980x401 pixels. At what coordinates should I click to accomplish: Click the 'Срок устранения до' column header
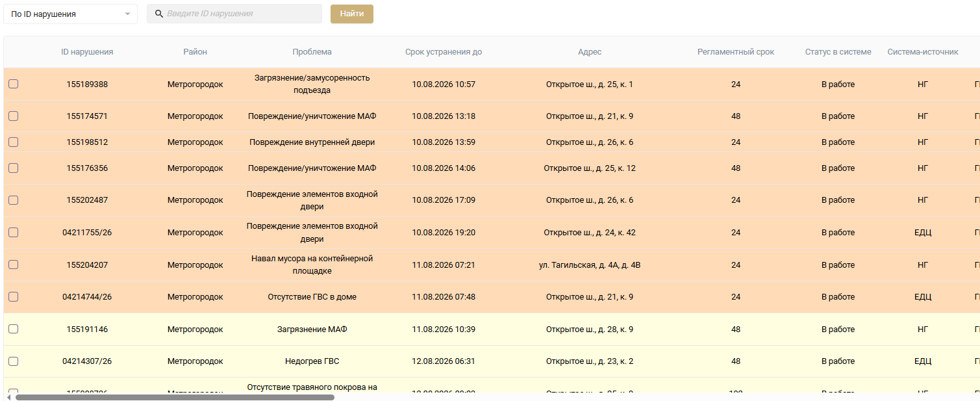click(x=444, y=52)
